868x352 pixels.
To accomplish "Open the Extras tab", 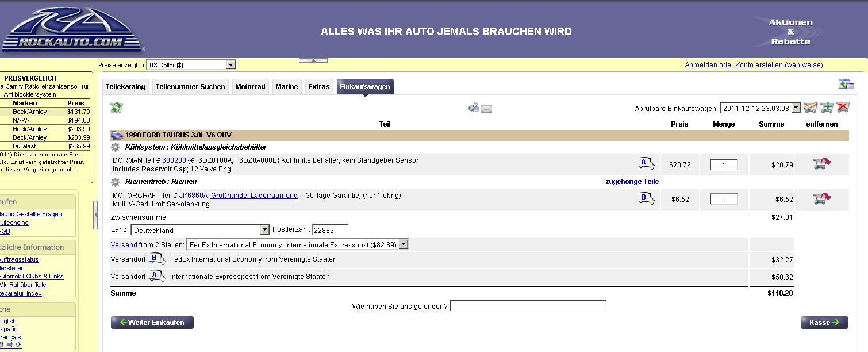I will click(x=319, y=87).
